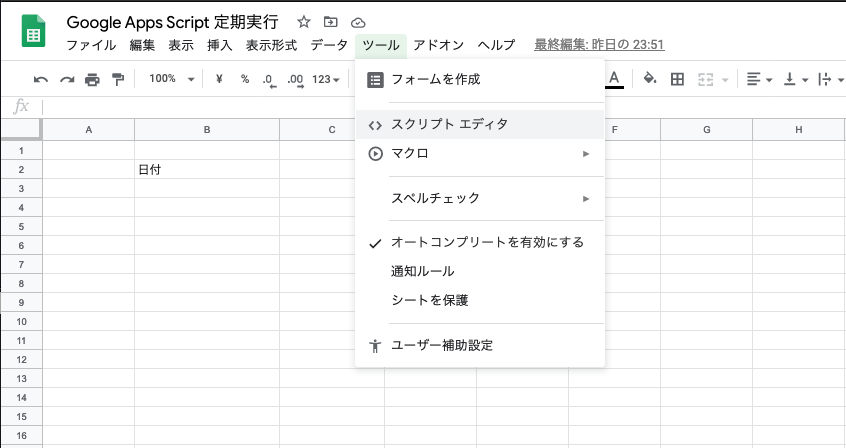This screenshot has width=846, height=448.
Task: Click the merge cells icon
Action: pos(706,79)
